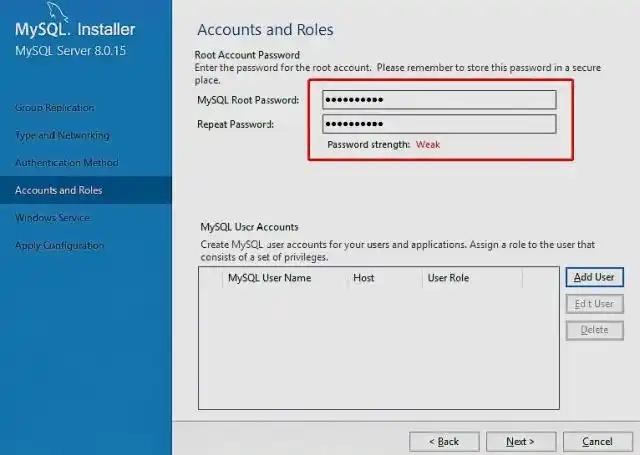Open the Type and Networking step
The width and height of the screenshot is (640, 455).
point(62,135)
